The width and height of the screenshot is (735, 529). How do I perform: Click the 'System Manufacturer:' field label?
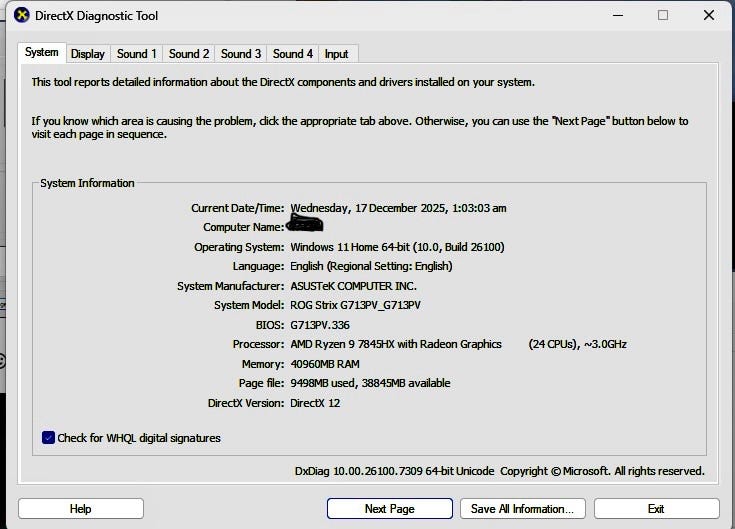click(231, 286)
